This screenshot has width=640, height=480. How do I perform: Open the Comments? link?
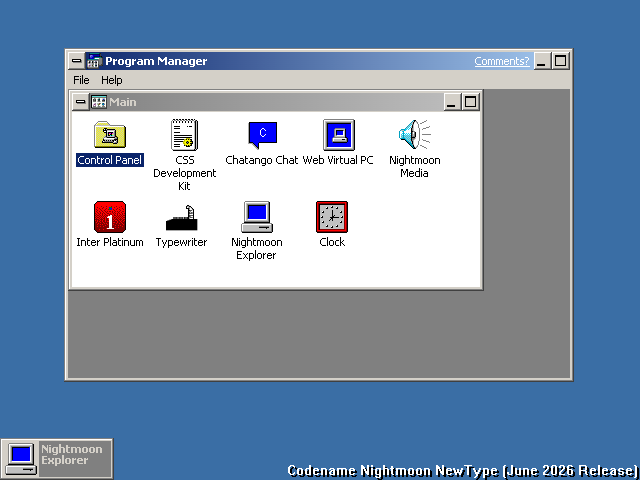click(x=502, y=61)
